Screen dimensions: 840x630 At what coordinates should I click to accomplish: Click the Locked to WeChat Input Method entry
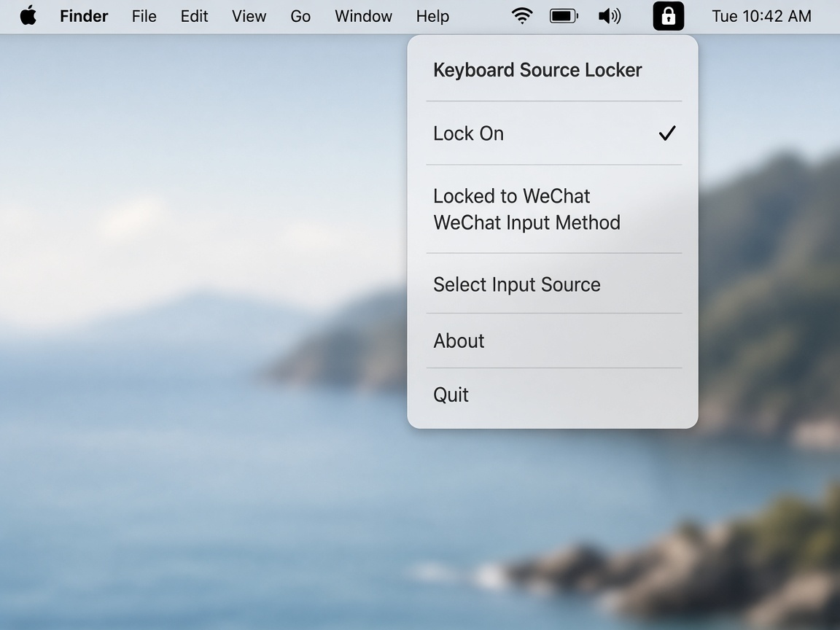tap(554, 209)
